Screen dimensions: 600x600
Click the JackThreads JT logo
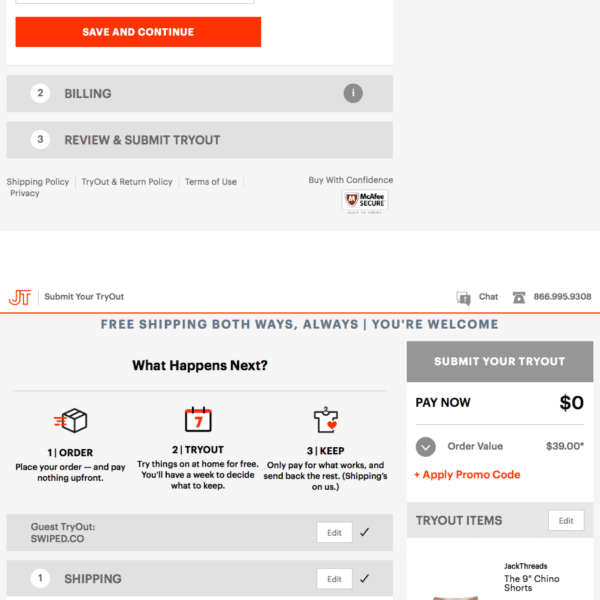20,297
